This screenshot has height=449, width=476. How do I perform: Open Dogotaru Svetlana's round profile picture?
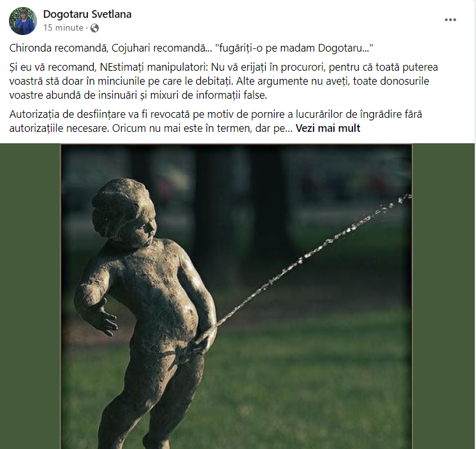coord(23,21)
